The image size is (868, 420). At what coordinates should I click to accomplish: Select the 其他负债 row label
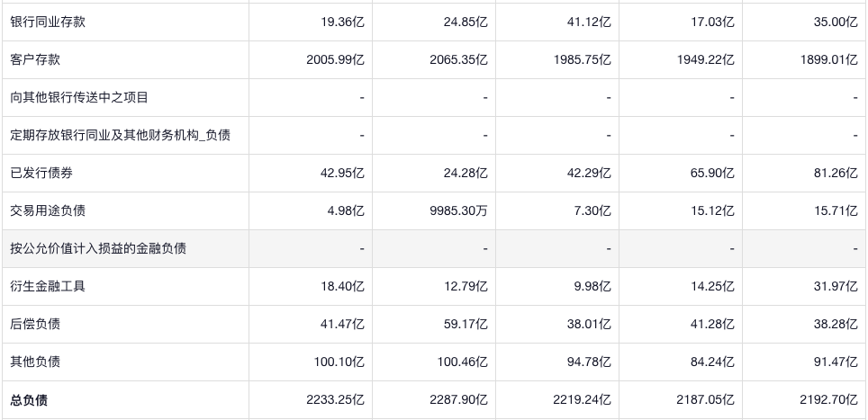tap(35, 362)
